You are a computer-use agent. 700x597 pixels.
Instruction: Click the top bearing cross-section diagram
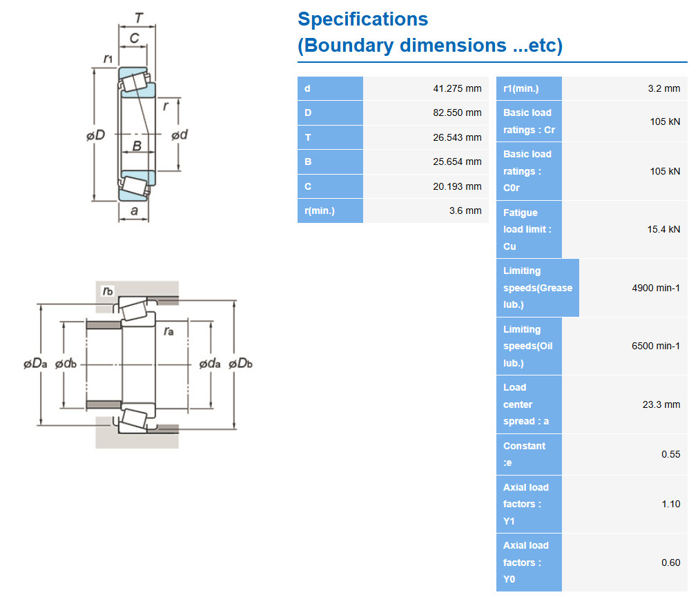tap(137, 117)
